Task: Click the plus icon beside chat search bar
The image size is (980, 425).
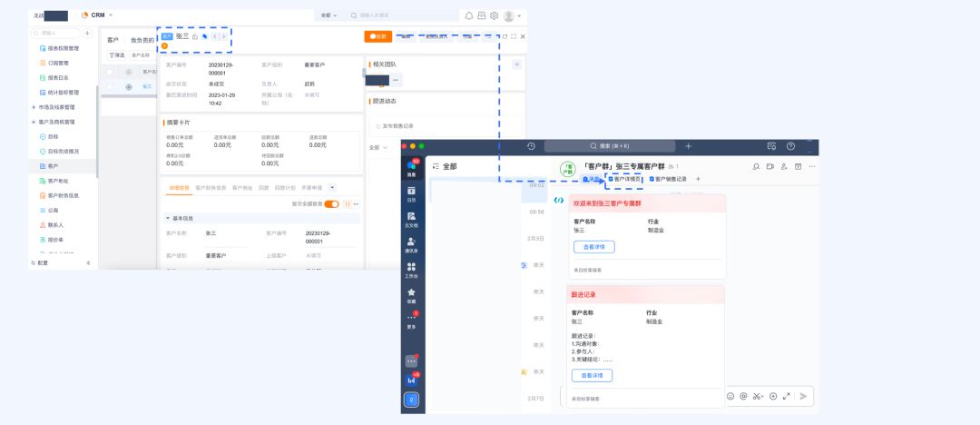Action: click(688, 146)
